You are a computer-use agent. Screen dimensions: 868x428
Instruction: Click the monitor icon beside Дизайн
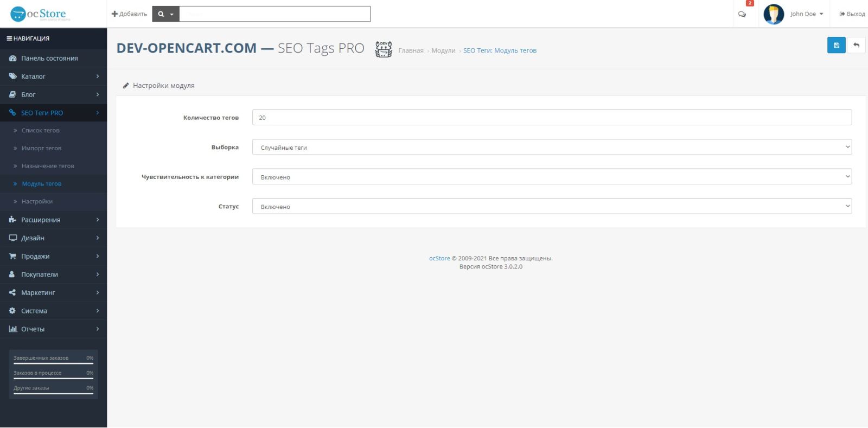[12, 238]
